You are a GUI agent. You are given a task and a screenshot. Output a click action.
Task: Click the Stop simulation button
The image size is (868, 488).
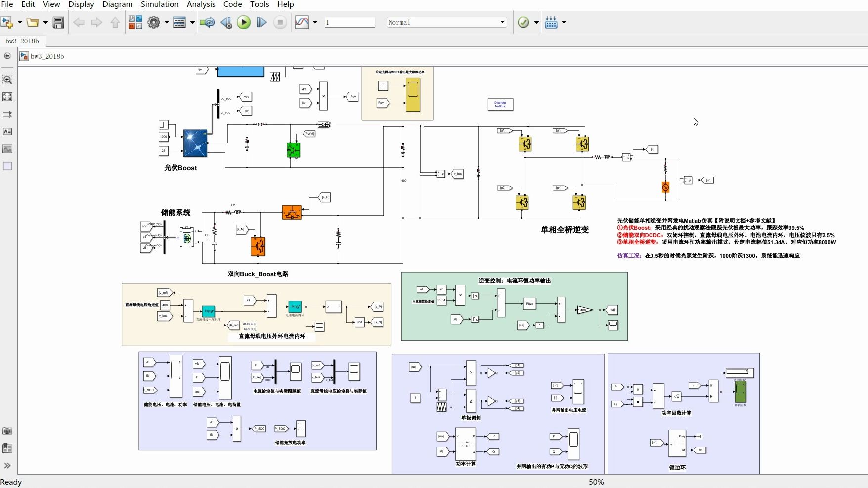280,22
